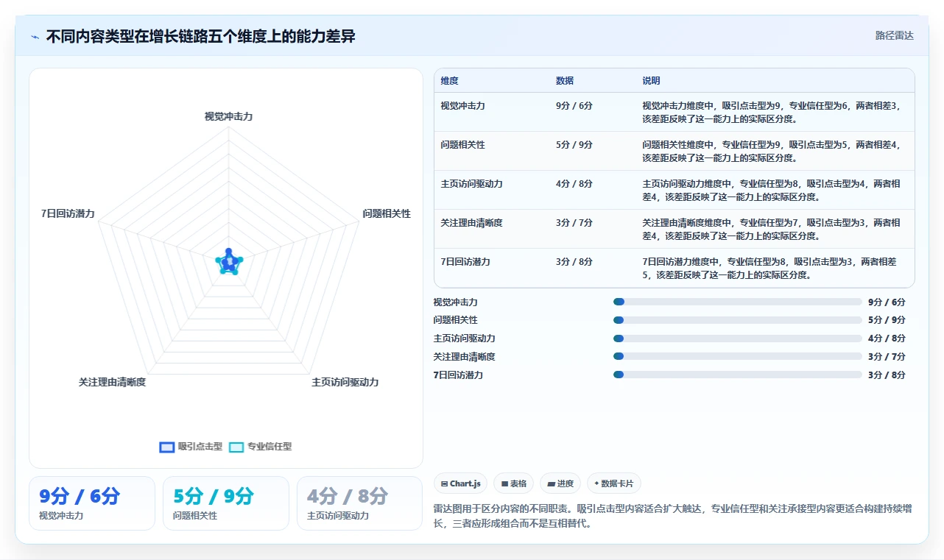Click the 视觉冲击力 radar axis label

tap(228, 116)
